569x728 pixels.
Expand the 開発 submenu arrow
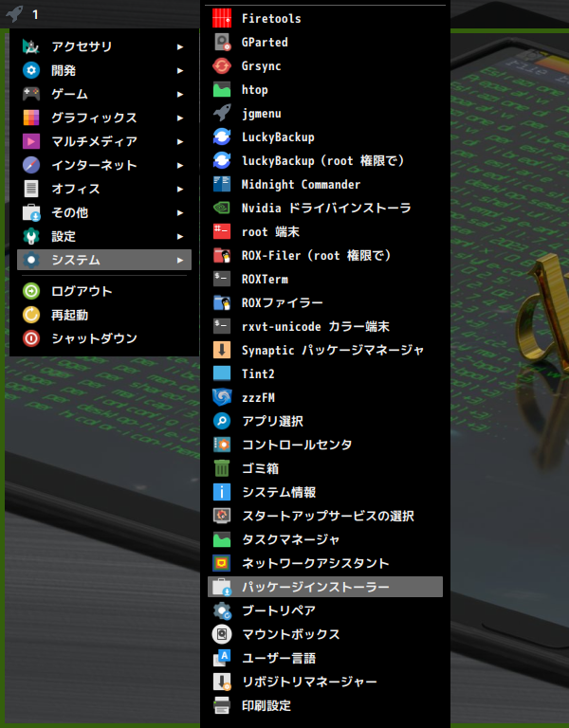180,70
